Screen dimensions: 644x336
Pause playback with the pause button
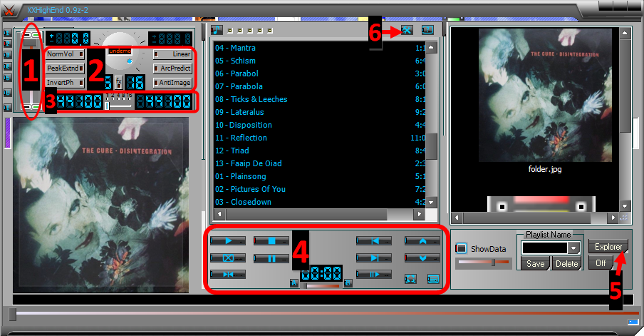point(271,258)
